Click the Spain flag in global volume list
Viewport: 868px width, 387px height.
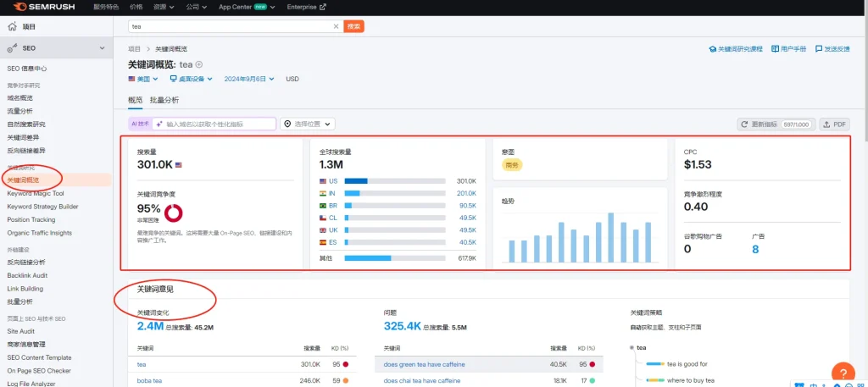[323, 242]
